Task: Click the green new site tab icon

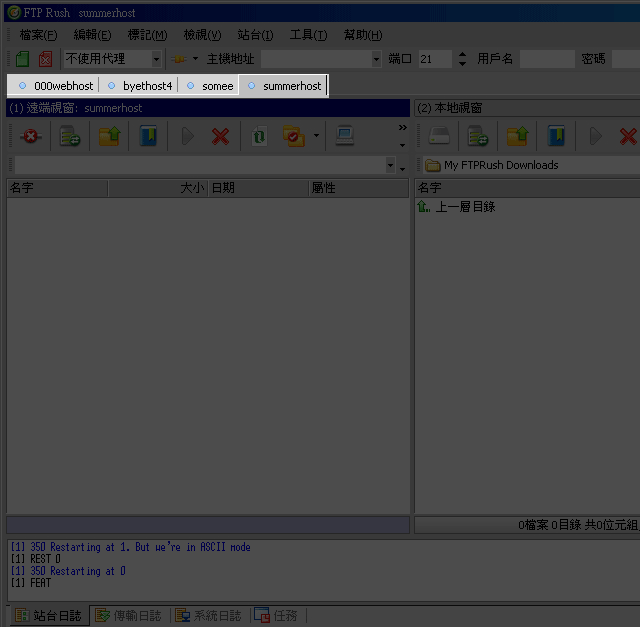Action: 22,59
